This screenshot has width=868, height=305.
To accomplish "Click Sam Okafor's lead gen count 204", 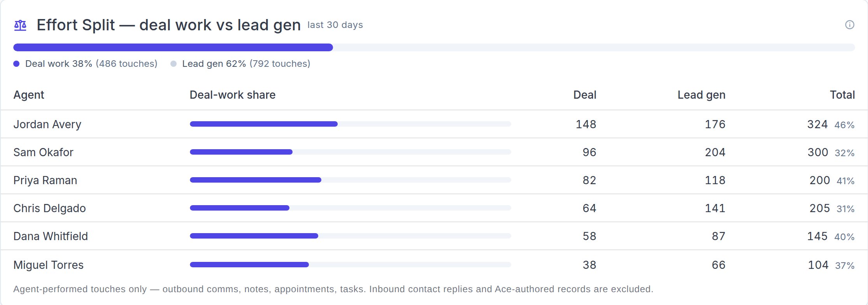I will (715, 152).
